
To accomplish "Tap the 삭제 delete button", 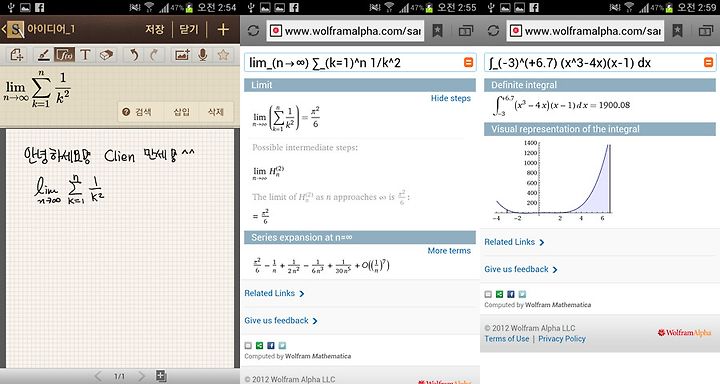I will click(215, 112).
